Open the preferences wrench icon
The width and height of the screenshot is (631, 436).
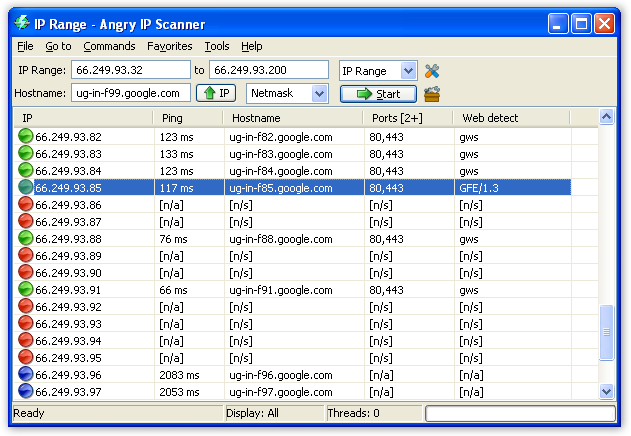pyautogui.click(x=432, y=70)
